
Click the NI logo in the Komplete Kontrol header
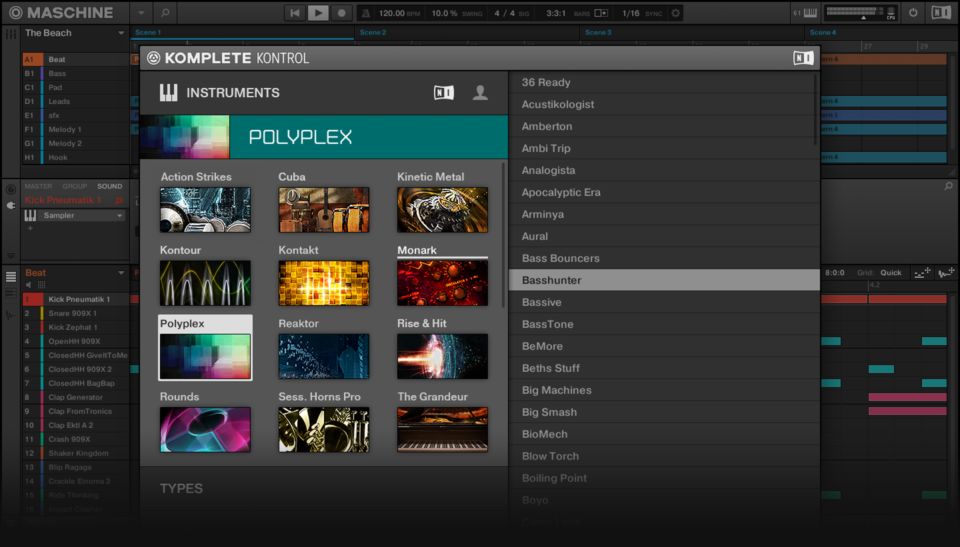coord(803,58)
